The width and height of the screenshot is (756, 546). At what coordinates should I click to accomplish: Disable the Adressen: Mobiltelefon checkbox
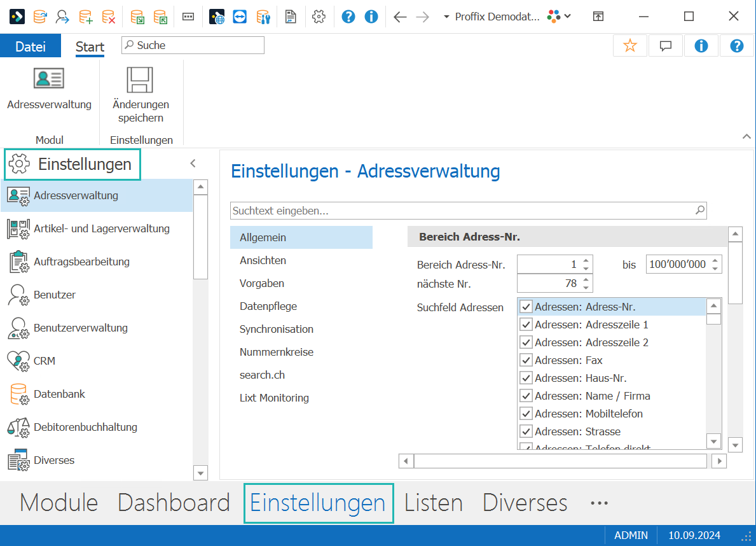[x=526, y=414]
